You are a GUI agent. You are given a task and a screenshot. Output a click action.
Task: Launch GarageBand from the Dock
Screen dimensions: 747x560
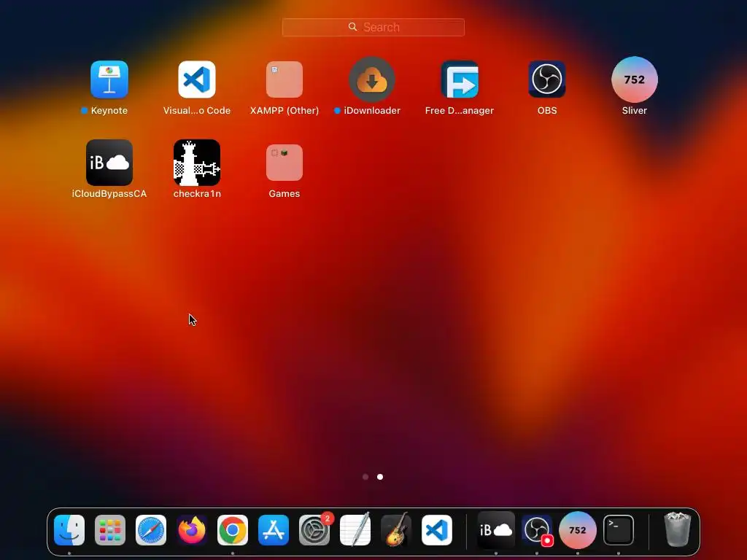[x=396, y=529]
